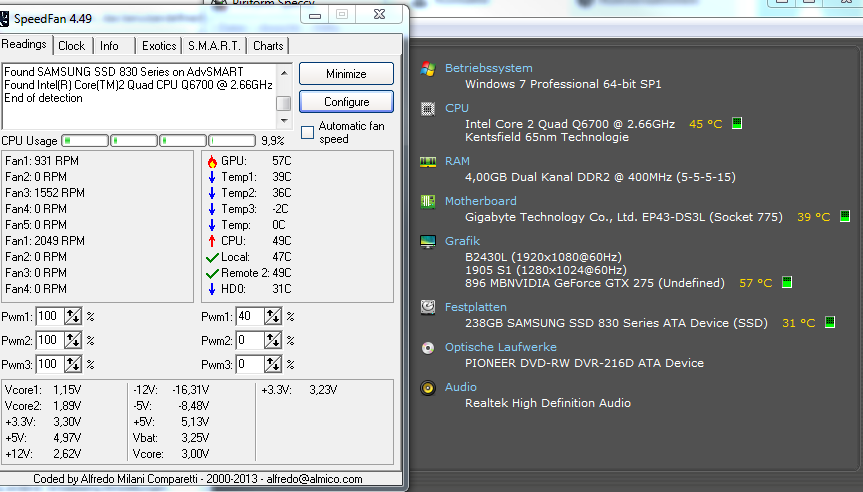
Task: Click the Betriebssystem Windows flag icon in Speccy
Action: point(428,69)
